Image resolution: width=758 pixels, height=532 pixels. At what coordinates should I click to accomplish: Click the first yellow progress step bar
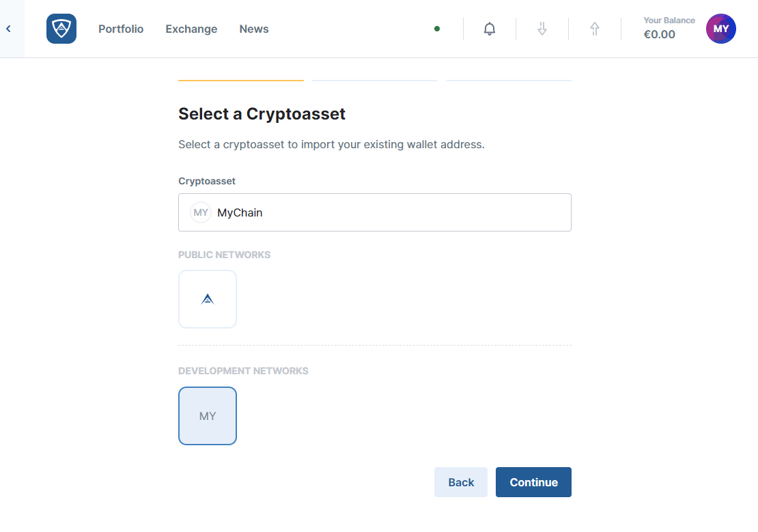point(241,81)
